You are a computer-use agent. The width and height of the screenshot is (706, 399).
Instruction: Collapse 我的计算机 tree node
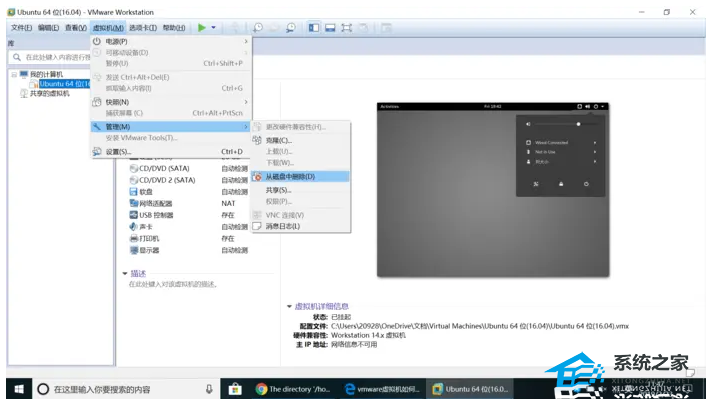point(14,74)
